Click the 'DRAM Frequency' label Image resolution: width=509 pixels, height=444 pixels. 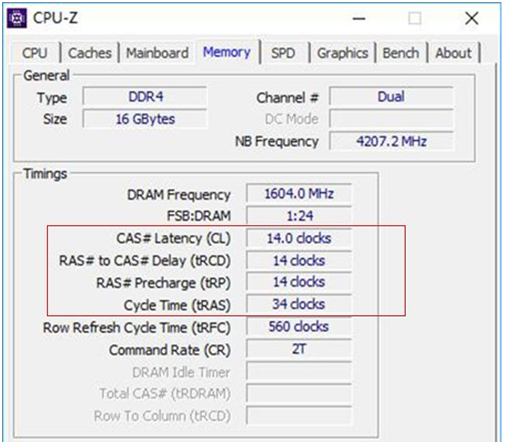click(x=179, y=195)
